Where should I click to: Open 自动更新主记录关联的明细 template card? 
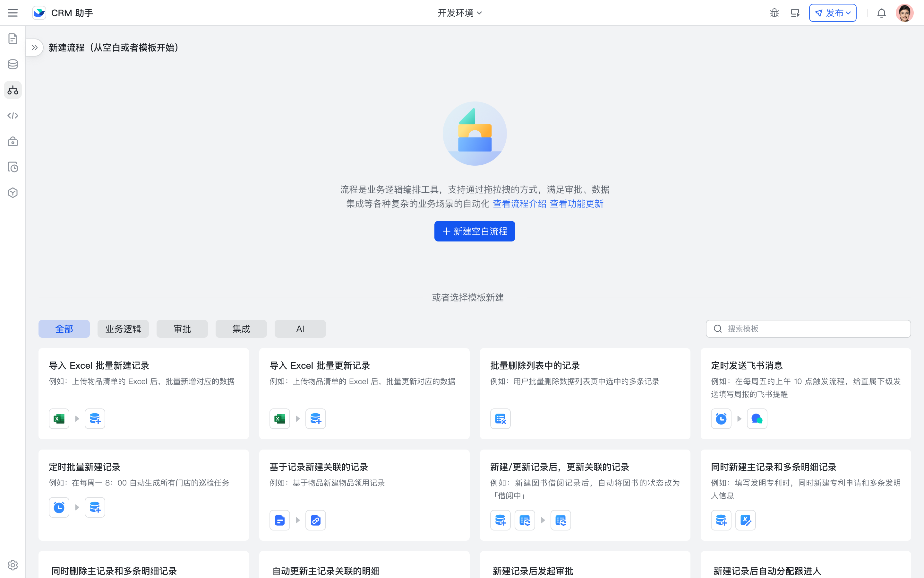(x=364, y=565)
